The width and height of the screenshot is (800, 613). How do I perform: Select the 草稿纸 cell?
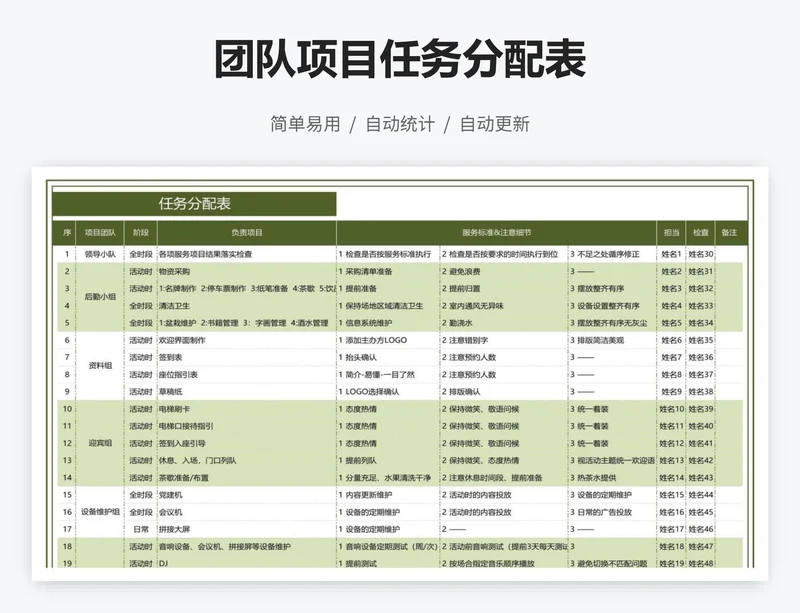[247, 391]
